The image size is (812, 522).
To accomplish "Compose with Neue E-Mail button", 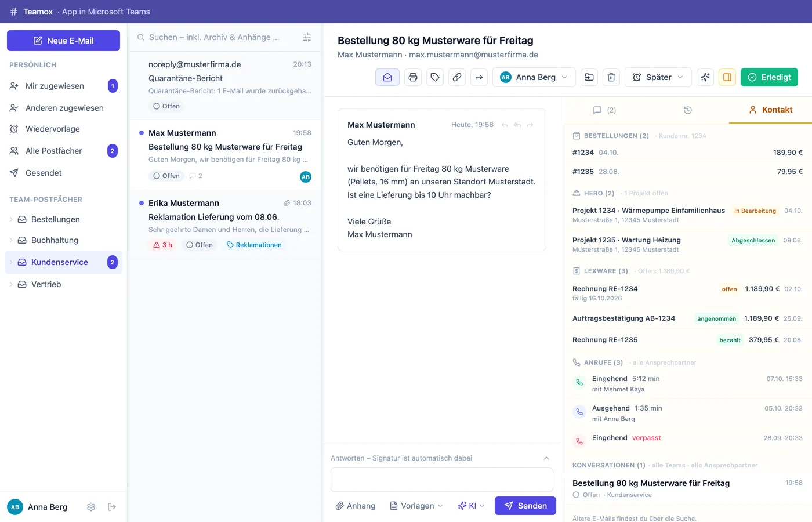I will pos(64,41).
